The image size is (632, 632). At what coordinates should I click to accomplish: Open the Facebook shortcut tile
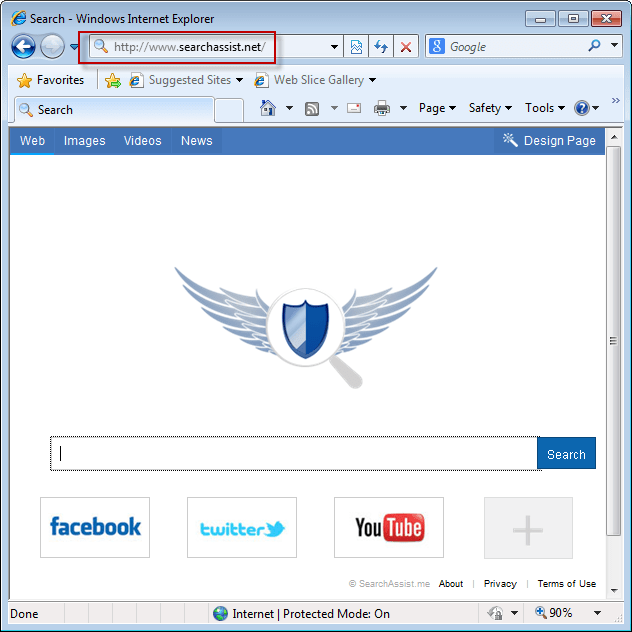pyautogui.click(x=95, y=528)
